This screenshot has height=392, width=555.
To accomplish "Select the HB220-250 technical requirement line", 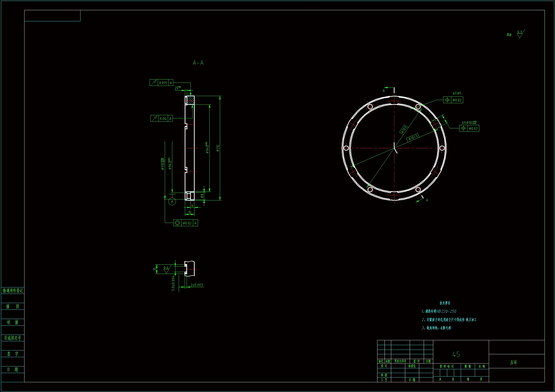I will (439, 311).
